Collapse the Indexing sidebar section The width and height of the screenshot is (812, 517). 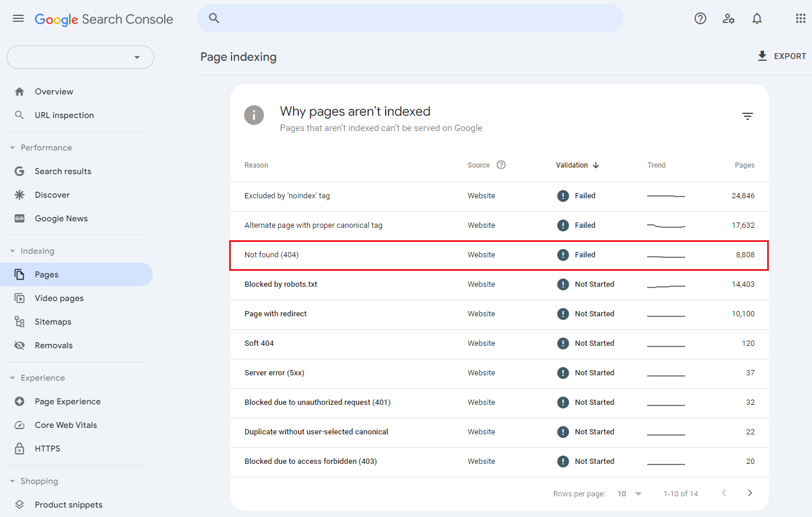click(13, 250)
